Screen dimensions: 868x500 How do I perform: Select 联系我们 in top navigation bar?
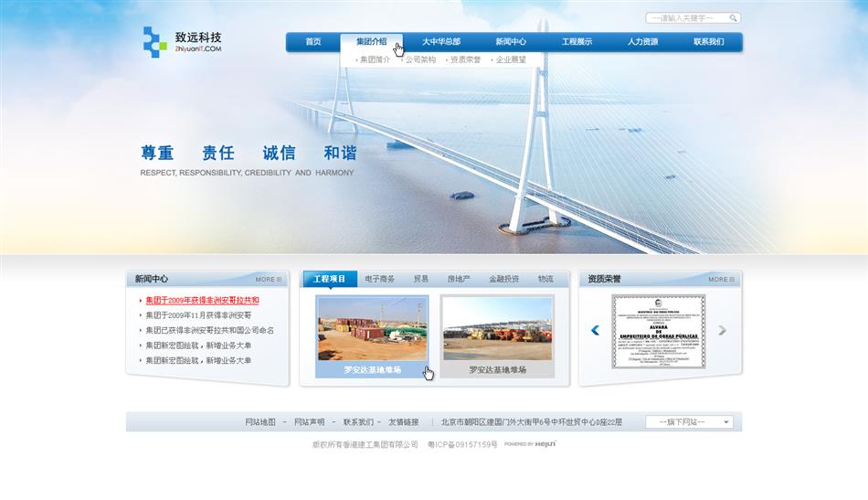point(708,42)
